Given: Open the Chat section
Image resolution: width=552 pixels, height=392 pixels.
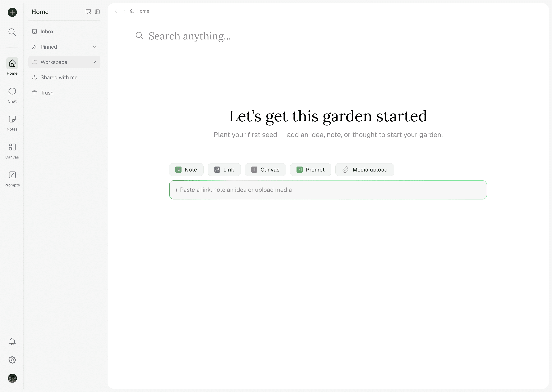Looking at the screenshot, I should (12, 95).
